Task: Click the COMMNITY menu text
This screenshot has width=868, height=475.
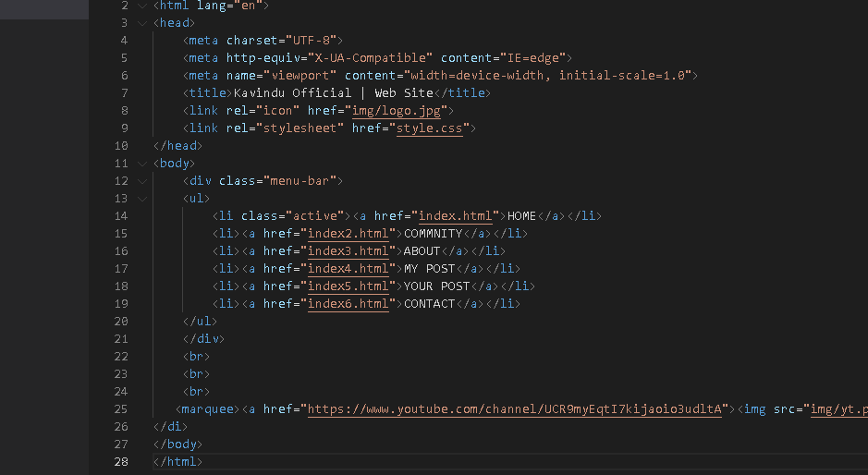Action: point(434,234)
